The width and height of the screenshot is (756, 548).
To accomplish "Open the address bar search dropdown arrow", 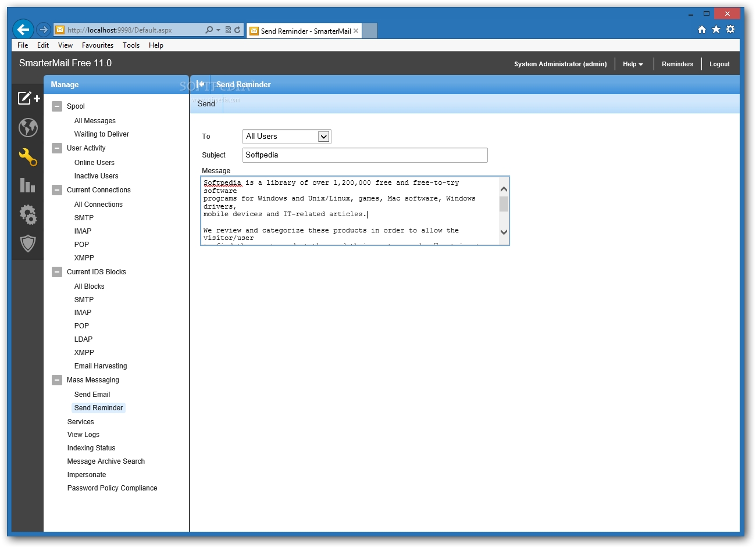I will coord(218,30).
